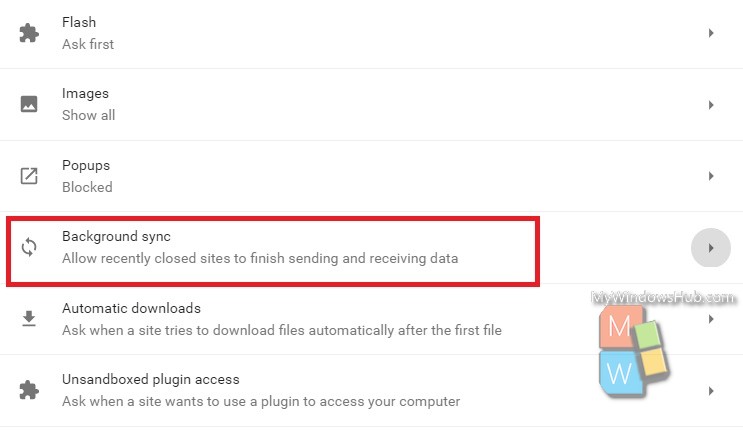This screenshot has width=743, height=431.
Task: Expand the Automatic downloads arrow
Action: pos(711,319)
